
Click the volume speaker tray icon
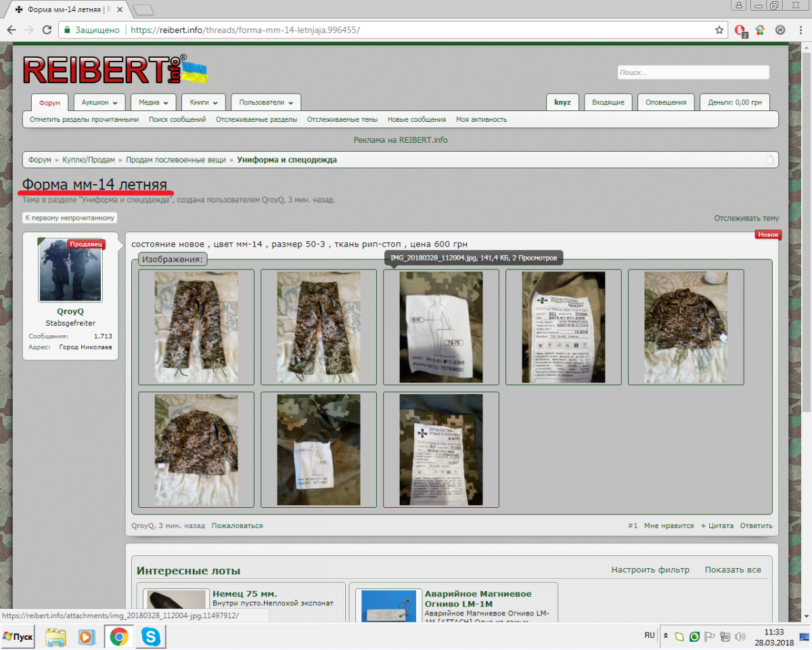coord(739,636)
